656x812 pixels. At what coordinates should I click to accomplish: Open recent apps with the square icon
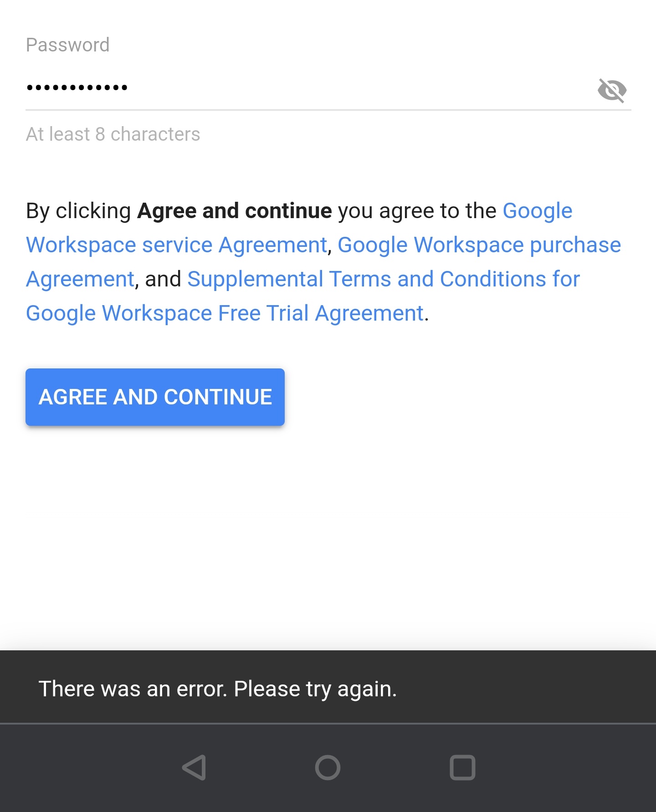pos(462,767)
